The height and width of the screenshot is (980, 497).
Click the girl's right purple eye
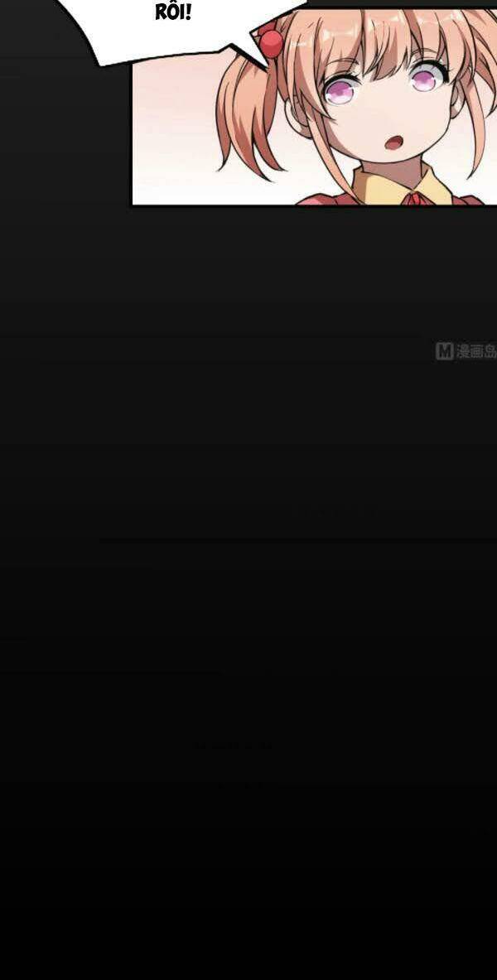pos(426,80)
